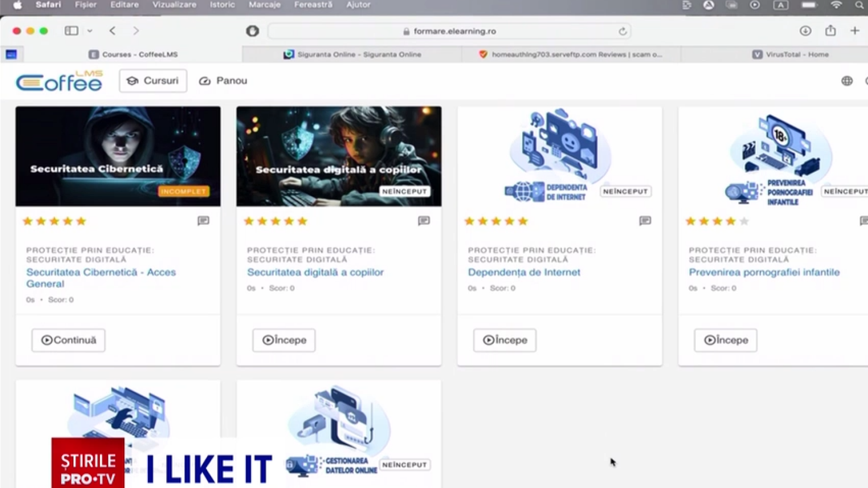Open the globe language icon
Viewport: 868px width, 488px height.
pos(847,81)
